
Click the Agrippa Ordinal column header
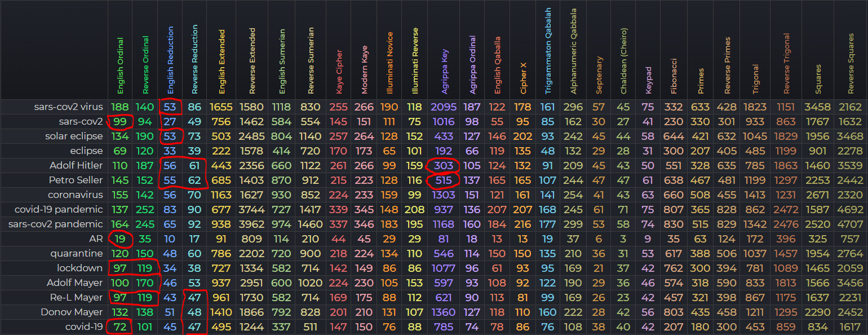[x=472, y=65]
